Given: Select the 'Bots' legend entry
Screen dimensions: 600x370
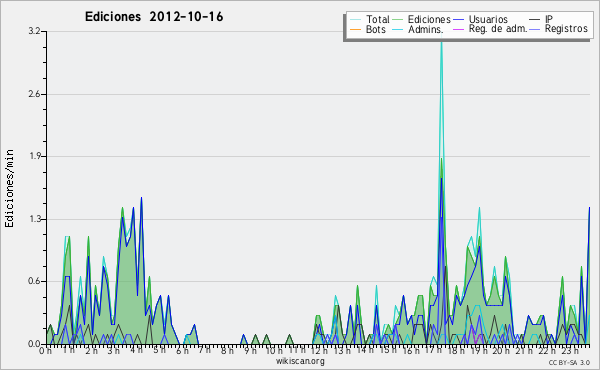Looking at the screenshot, I should tap(375, 29).
